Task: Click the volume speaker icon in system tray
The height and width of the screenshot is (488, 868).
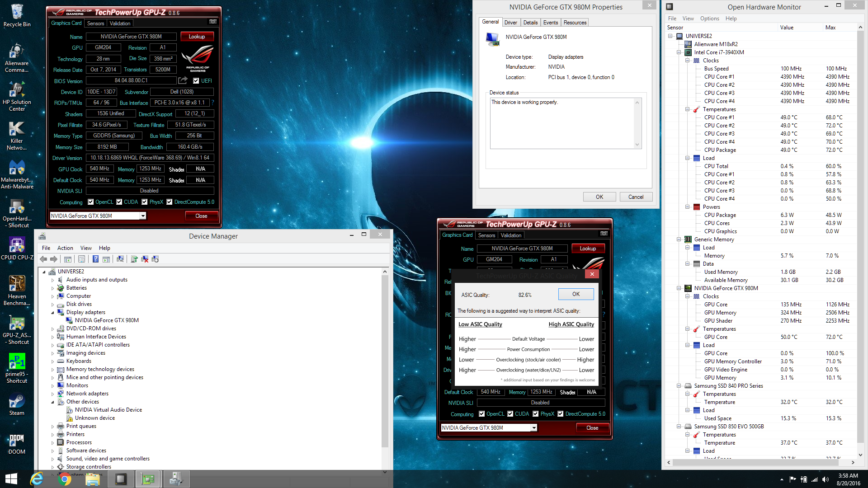Action: 825,479
